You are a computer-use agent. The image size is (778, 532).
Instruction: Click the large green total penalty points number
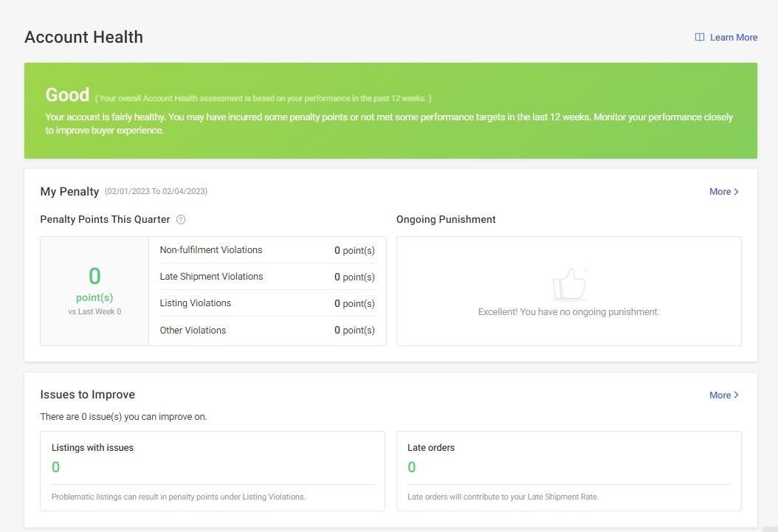(94, 277)
